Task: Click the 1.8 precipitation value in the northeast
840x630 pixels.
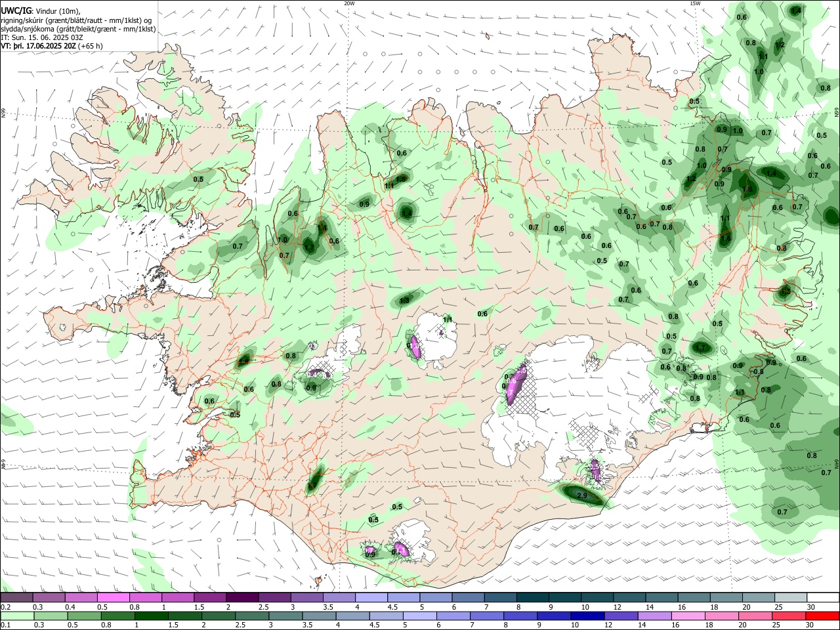Action: click(x=747, y=190)
